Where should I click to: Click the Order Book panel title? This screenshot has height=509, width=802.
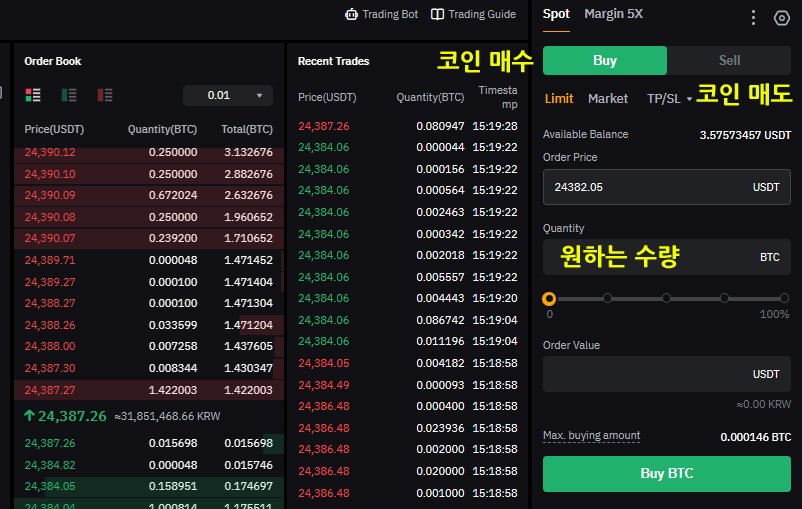coord(53,61)
